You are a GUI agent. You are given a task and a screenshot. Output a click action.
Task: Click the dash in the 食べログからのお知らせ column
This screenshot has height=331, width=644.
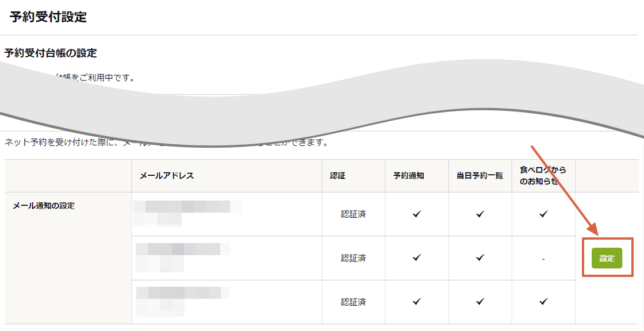(543, 259)
